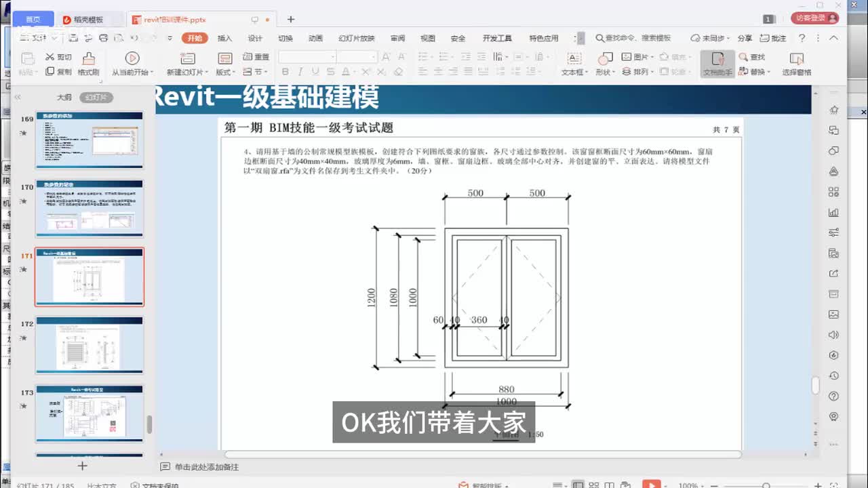Click the sound icon in right sidebar
This screenshot has height=488, width=868.
833,335
